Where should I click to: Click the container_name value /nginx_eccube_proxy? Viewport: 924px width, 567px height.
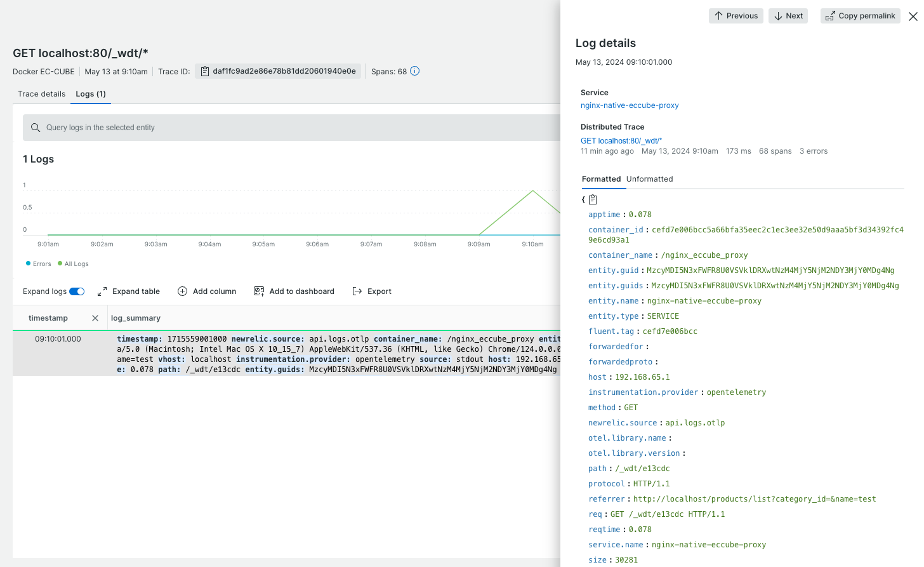pyautogui.click(x=704, y=255)
